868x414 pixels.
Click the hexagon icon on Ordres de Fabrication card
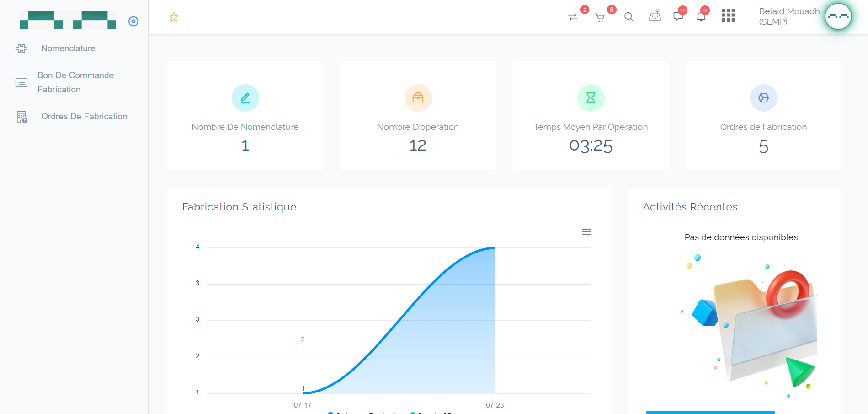[x=763, y=98]
